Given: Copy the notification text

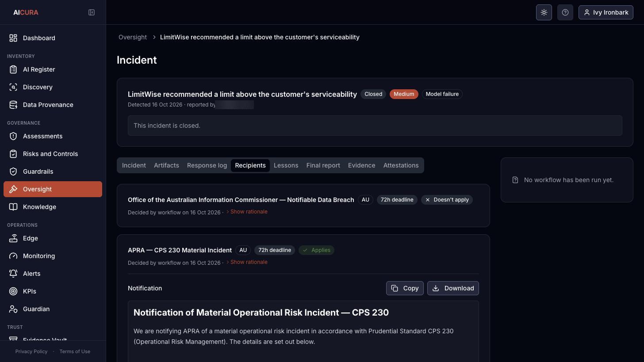Looking at the screenshot, I should point(405,288).
